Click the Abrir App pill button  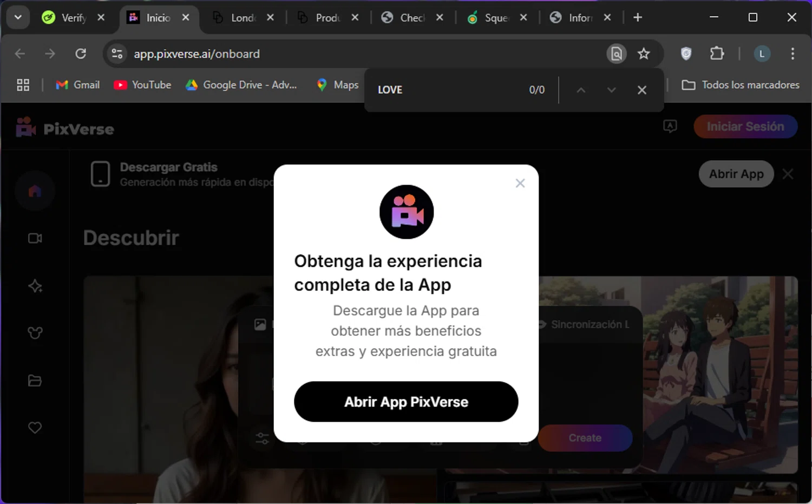coord(736,174)
